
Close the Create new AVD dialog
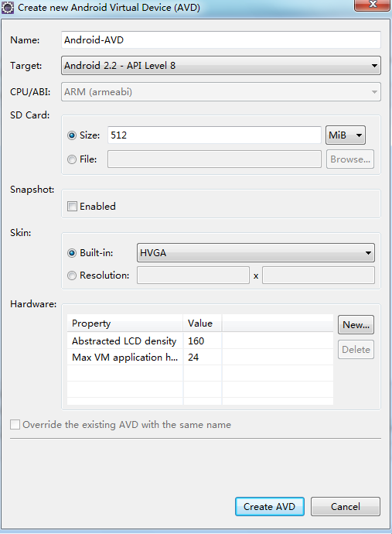tap(372, 5)
